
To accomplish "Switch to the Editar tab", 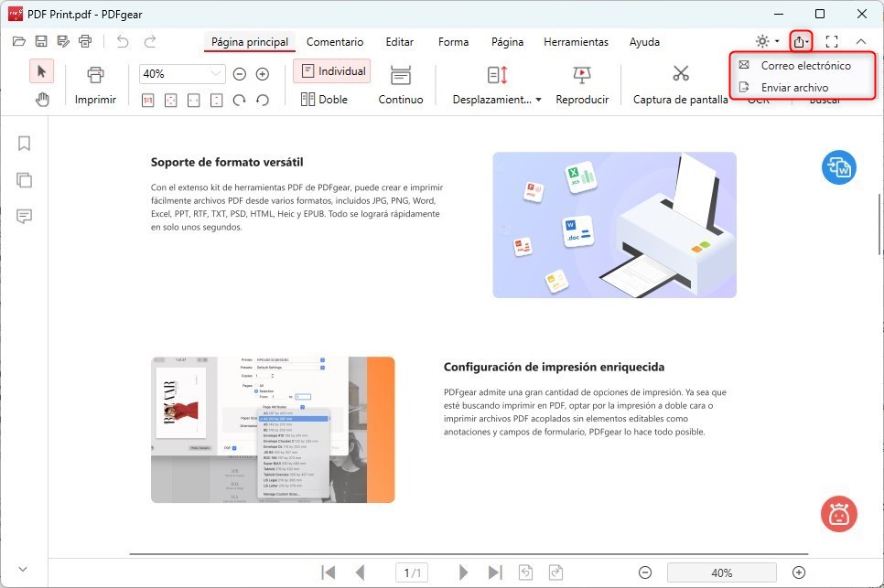I will [x=399, y=42].
